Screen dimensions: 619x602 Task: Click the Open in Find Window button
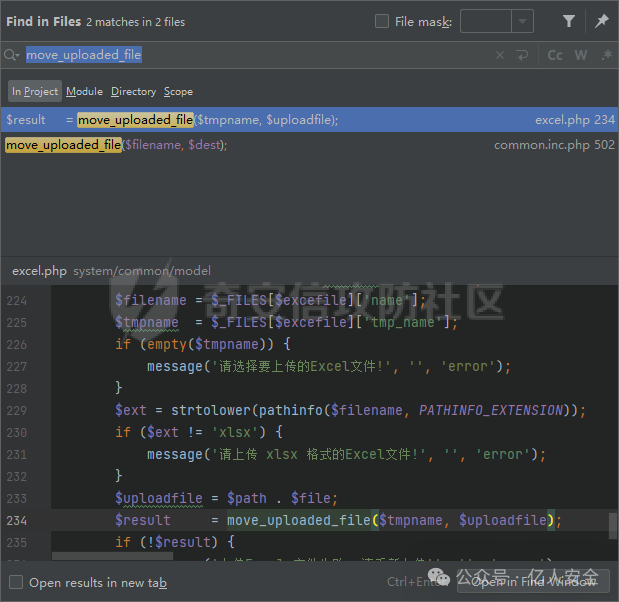(533, 582)
